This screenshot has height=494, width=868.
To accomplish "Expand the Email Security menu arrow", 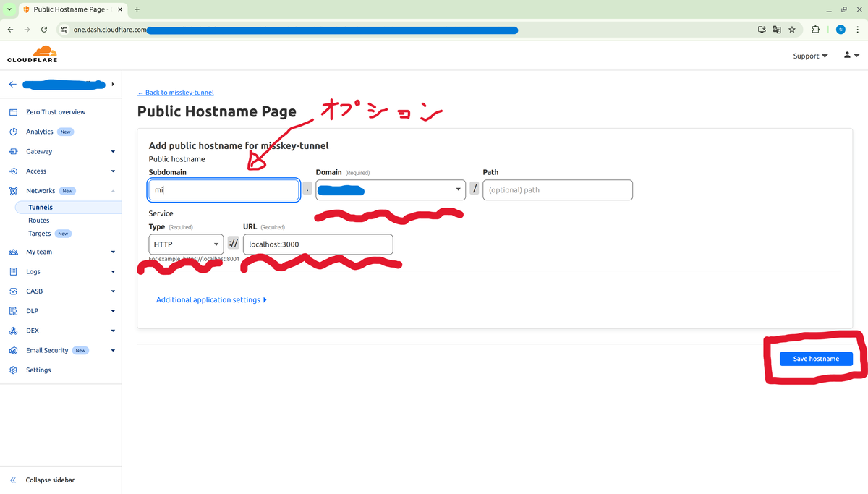I will click(x=113, y=350).
